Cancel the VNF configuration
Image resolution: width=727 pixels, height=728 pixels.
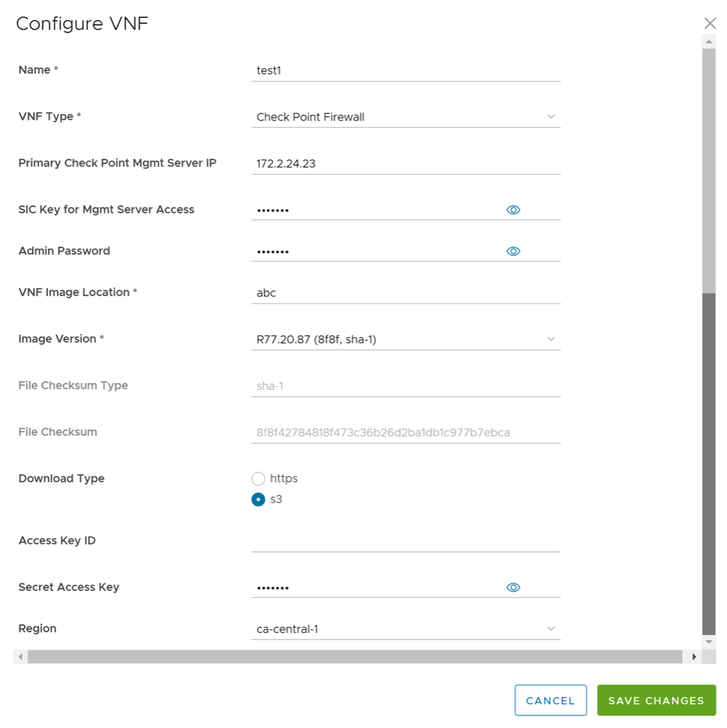550,700
